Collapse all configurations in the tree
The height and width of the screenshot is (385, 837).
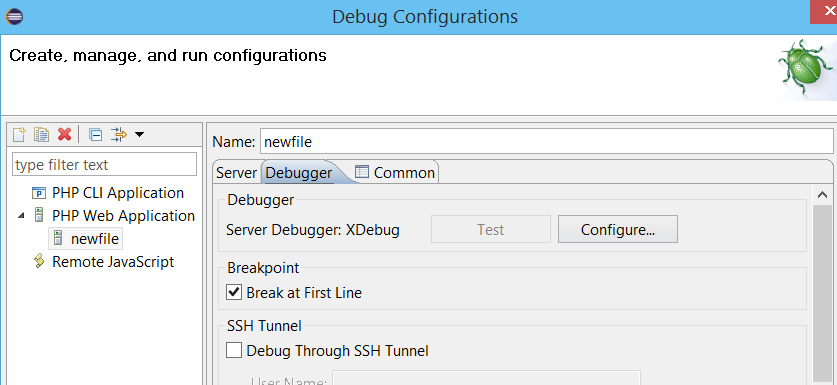coord(96,135)
